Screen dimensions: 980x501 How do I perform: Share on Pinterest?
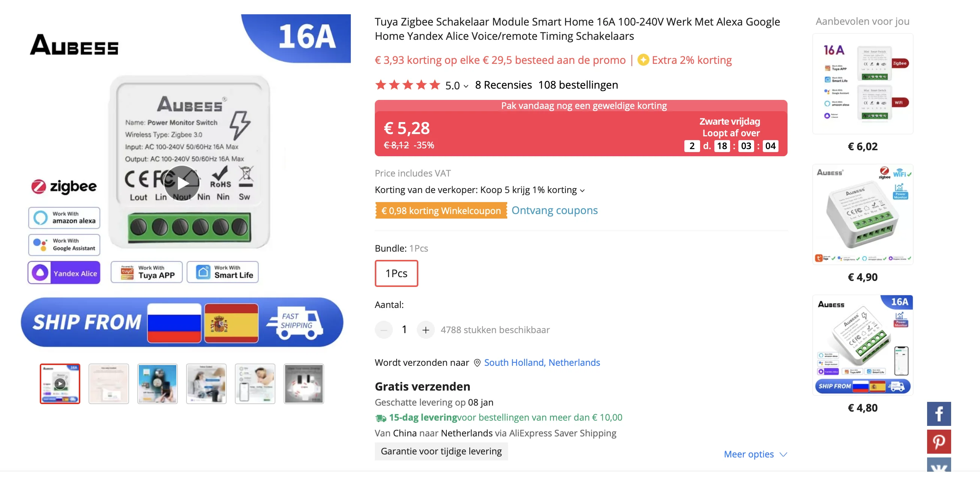pyautogui.click(x=938, y=442)
